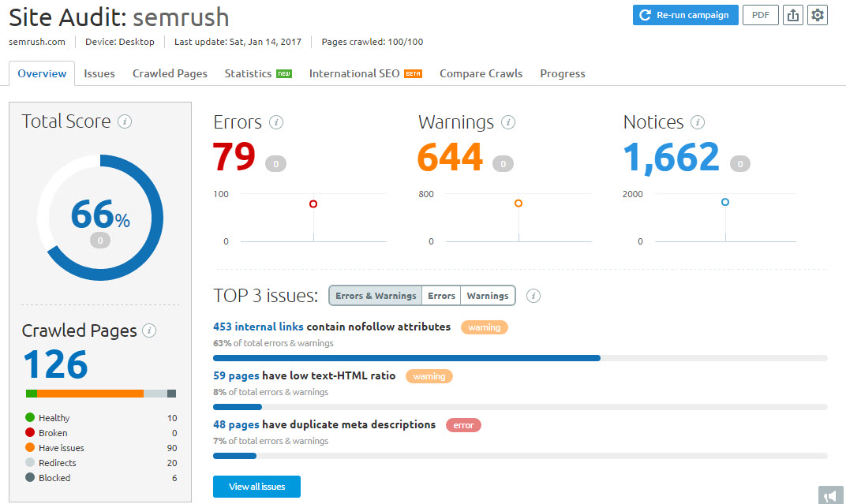Click the light gray Redirects legend dot
The width and height of the screenshot is (846, 504).
tap(30, 462)
